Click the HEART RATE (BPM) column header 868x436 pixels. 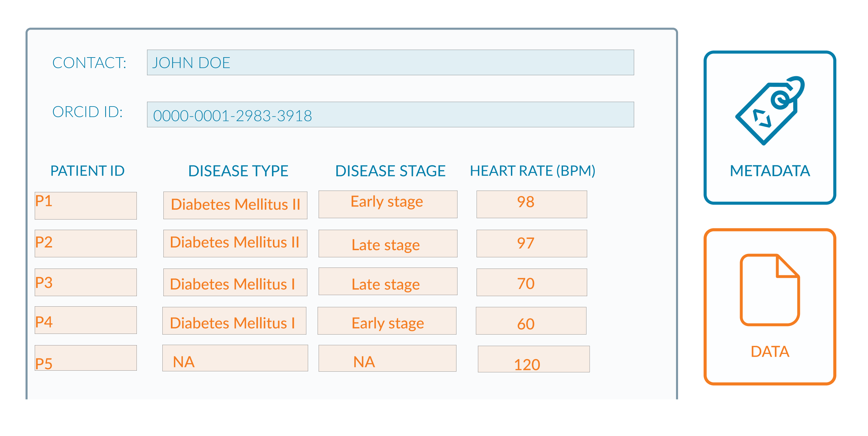coord(533,171)
